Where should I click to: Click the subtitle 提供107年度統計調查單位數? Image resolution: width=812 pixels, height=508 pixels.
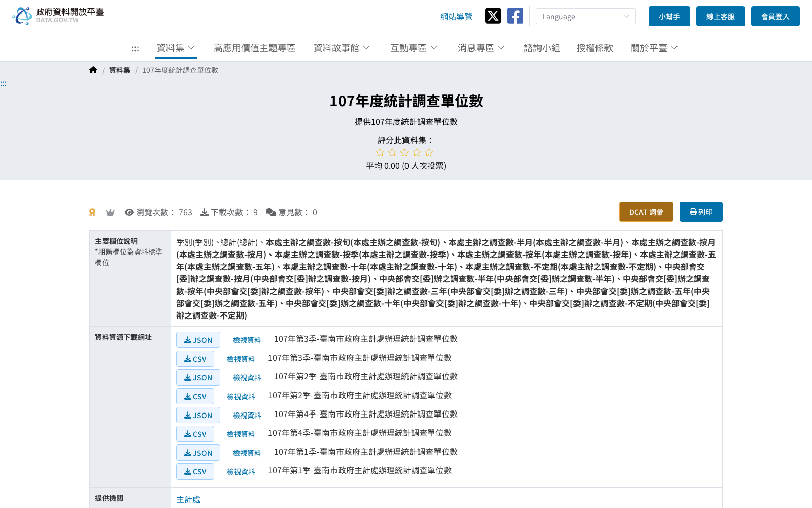406,122
